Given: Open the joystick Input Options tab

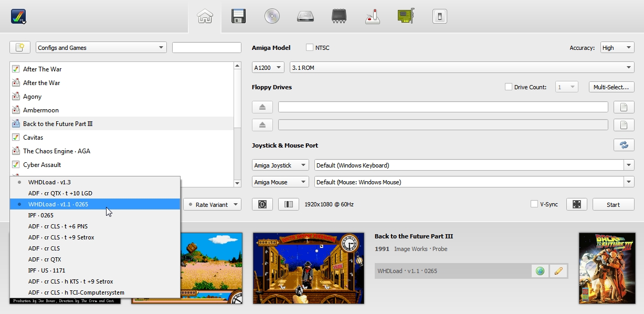Looking at the screenshot, I should (x=373, y=16).
